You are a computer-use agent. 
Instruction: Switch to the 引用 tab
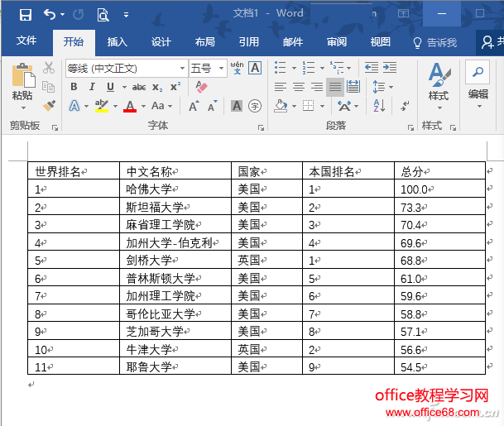pos(249,41)
